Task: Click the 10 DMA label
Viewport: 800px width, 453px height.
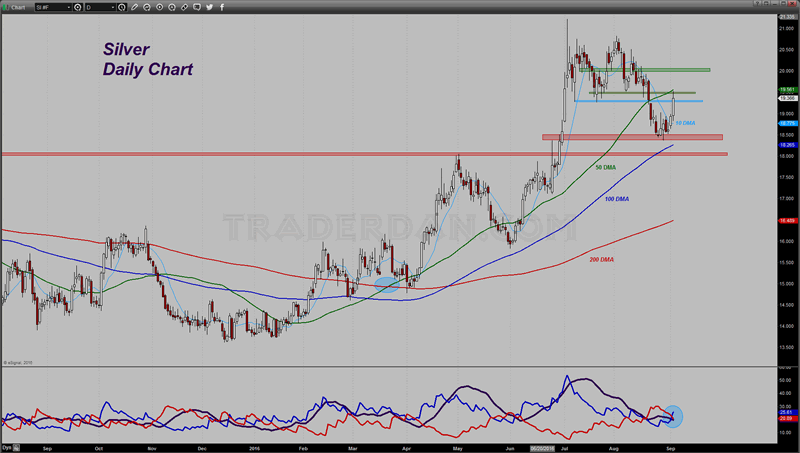Action: coord(685,123)
